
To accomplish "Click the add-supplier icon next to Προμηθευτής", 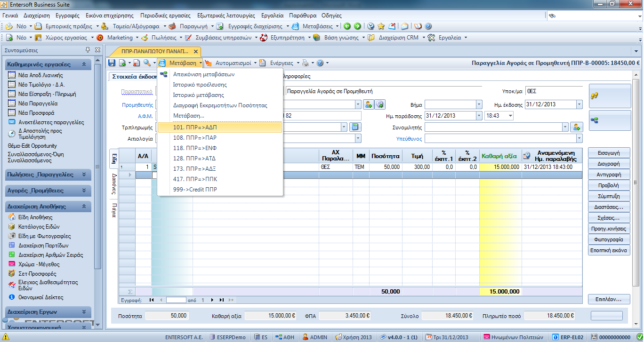I will [369, 104].
